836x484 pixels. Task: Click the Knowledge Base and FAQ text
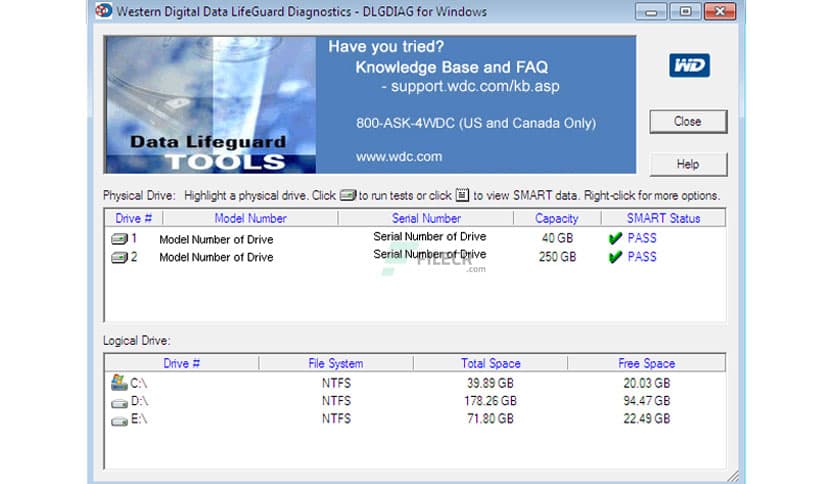(452, 67)
